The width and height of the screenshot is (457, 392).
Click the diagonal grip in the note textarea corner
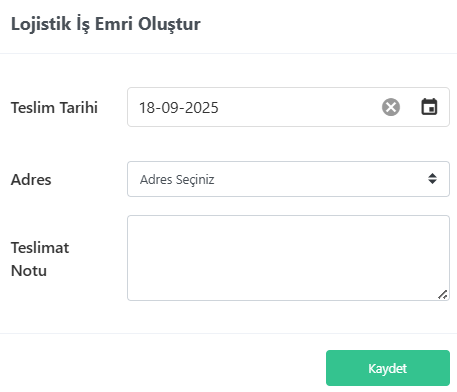point(443,294)
